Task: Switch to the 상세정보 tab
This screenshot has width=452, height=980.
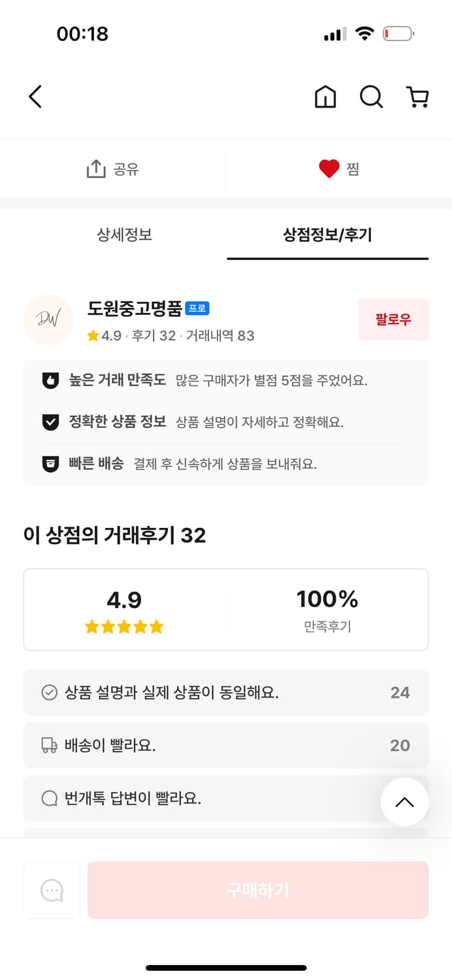Action: tap(125, 235)
